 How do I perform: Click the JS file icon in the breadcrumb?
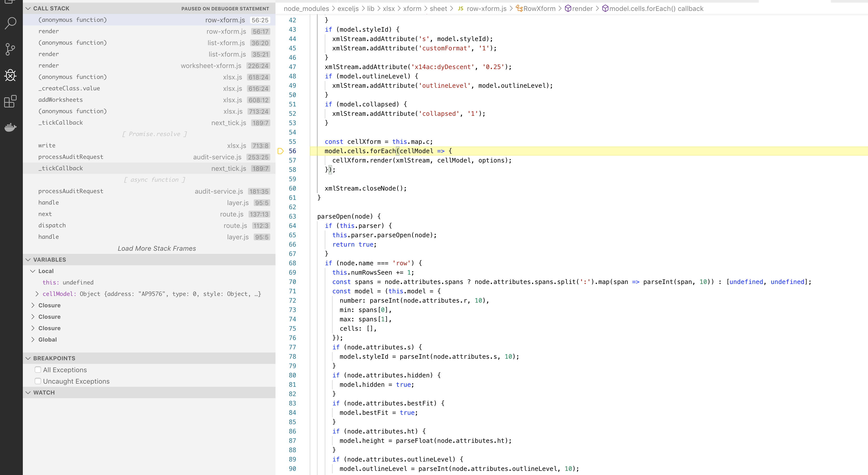(x=460, y=8)
